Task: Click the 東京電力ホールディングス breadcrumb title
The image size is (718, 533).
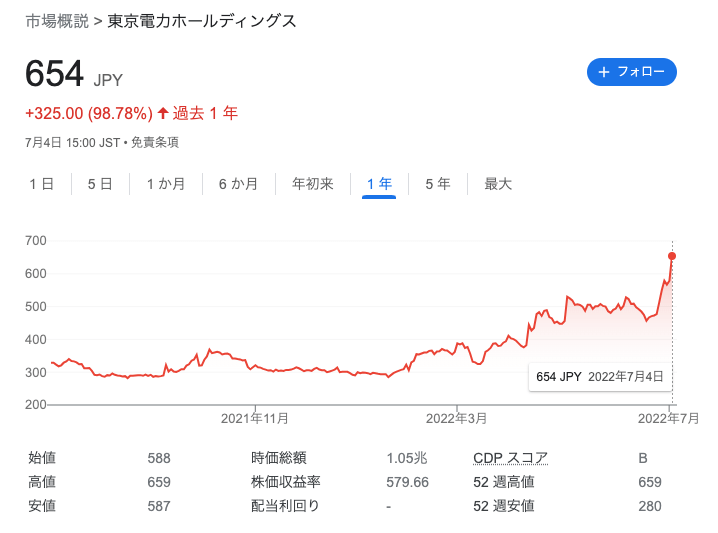Action: click(202, 21)
